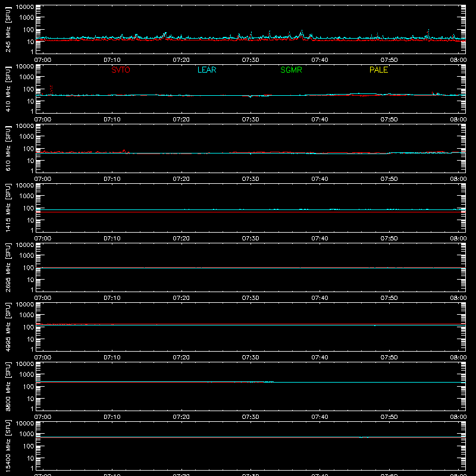Click the 100 y-axis label of 610 MHz plot
Viewport: 476px width, 476px height.
pos(29,149)
